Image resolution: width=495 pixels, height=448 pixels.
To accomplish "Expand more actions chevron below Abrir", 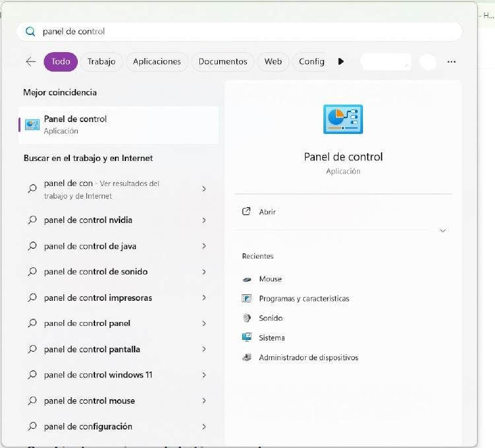I will click(x=442, y=231).
